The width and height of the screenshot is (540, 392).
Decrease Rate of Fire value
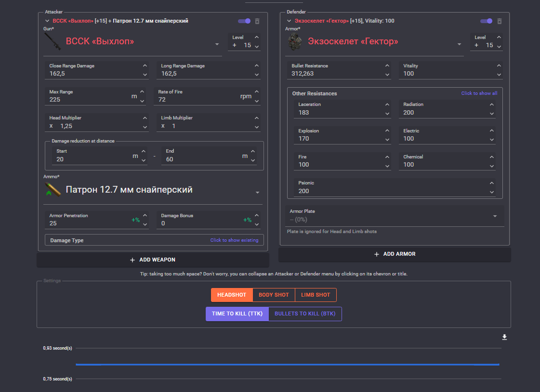257,101
